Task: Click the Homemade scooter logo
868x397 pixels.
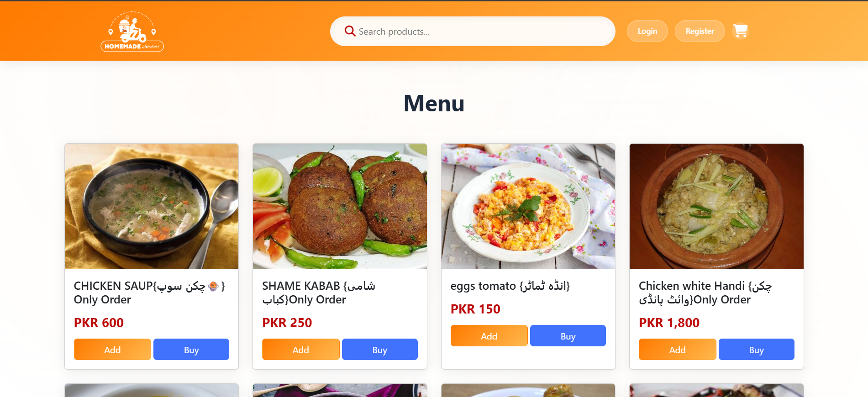Action: pyautogui.click(x=132, y=31)
